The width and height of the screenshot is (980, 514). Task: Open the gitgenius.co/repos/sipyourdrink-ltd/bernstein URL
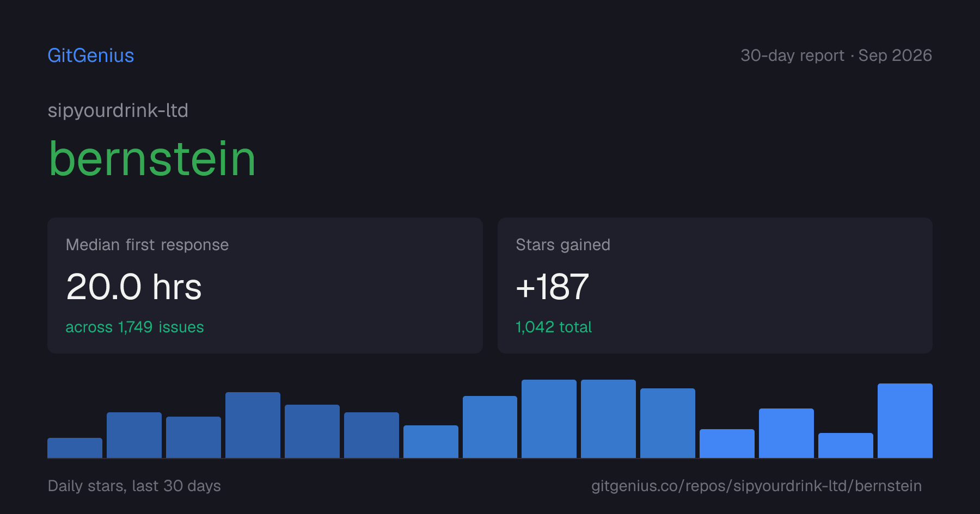[x=756, y=486]
